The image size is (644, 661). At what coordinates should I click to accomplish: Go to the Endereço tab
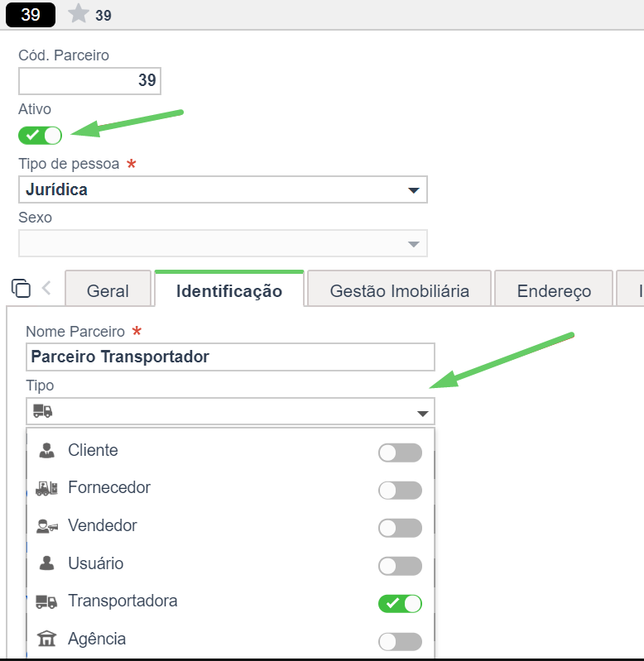[x=554, y=290]
